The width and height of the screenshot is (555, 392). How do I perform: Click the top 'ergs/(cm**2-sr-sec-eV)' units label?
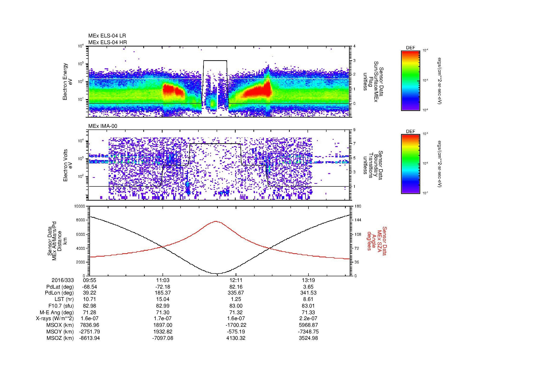[440, 81]
